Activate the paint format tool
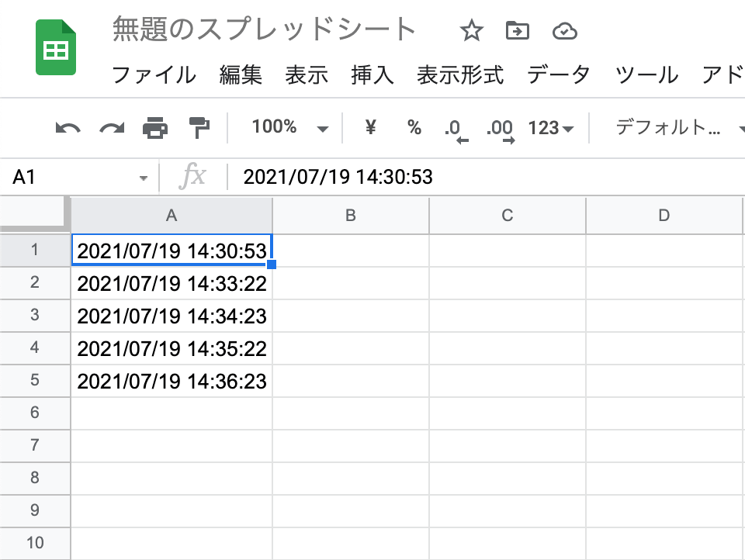 pos(199,128)
